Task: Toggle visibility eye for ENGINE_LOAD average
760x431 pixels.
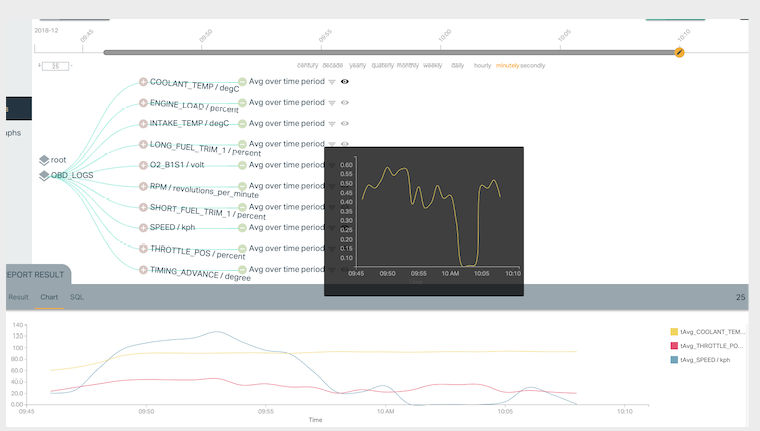Action: tap(345, 102)
